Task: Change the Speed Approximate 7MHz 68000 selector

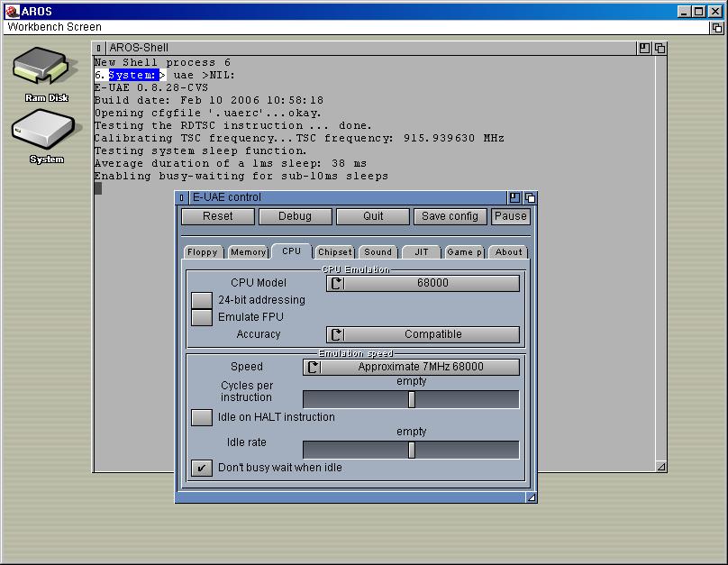Action: click(x=412, y=368)
